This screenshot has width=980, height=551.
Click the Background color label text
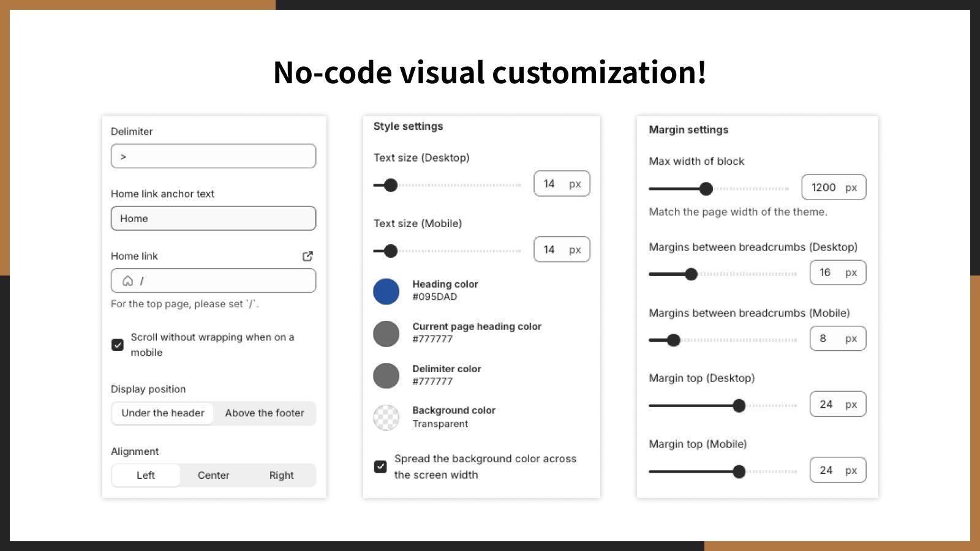(x=454, y=410)
